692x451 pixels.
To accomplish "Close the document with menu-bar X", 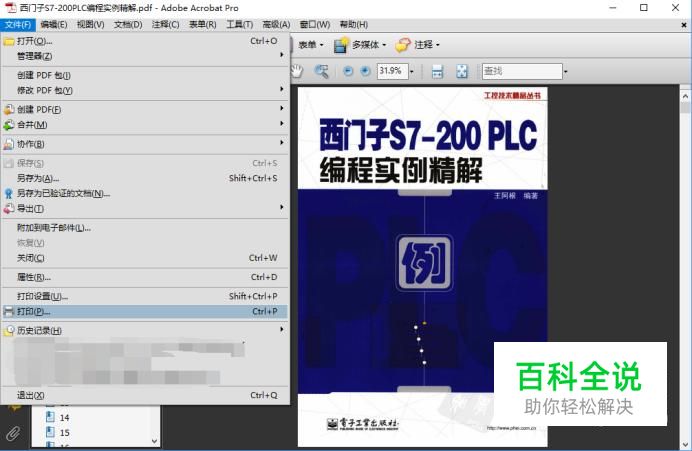I will pyautogui.click(x=684, y=25).
